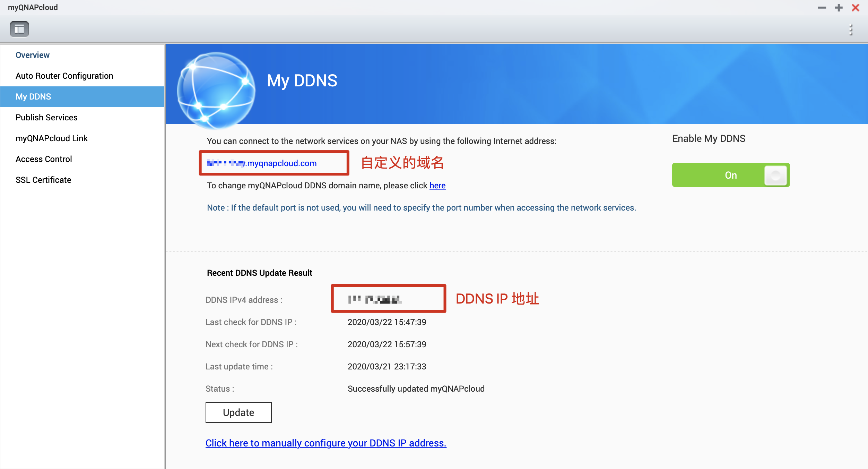868x469 pixels.
Task: Click the My DDNS header title
Action: (302, 81)
